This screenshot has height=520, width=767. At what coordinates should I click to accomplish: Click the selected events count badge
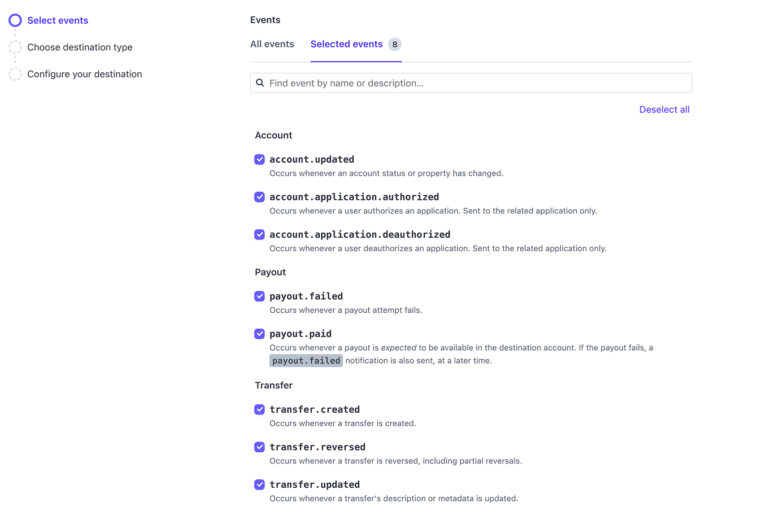(x=395, y=45)
